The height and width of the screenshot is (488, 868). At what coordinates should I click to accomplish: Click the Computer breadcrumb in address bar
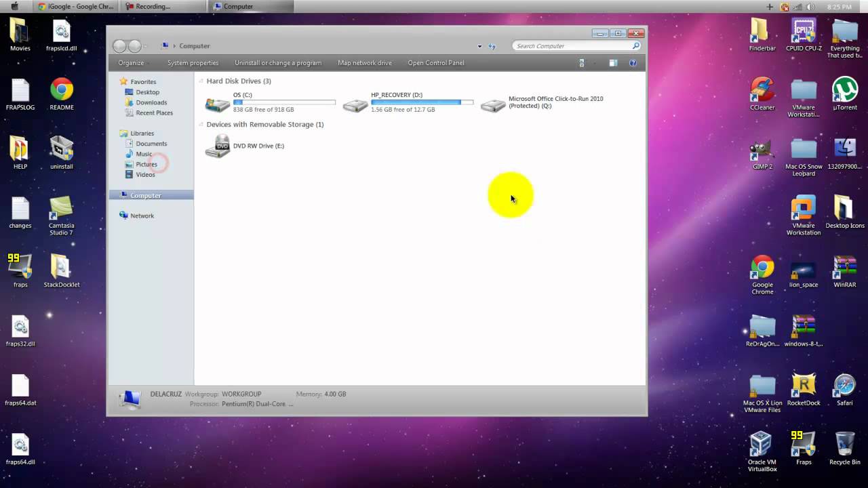[x=195, y=46]
